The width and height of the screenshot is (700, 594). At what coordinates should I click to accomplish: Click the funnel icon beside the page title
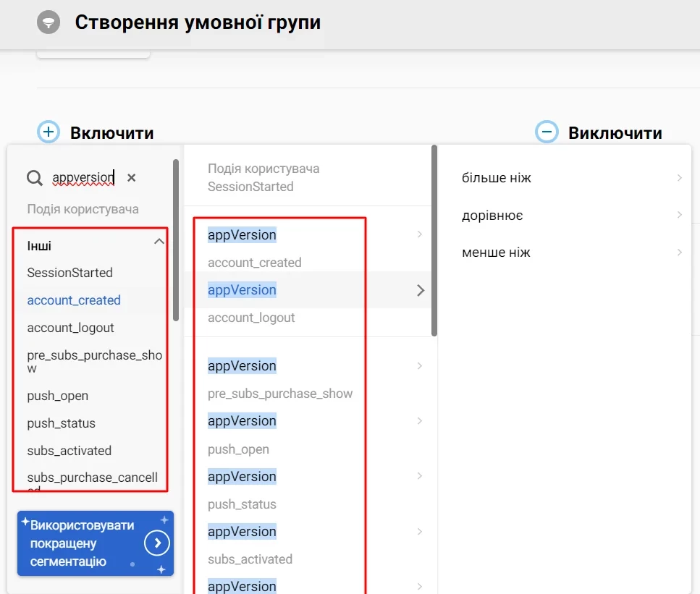click(49, 22)
